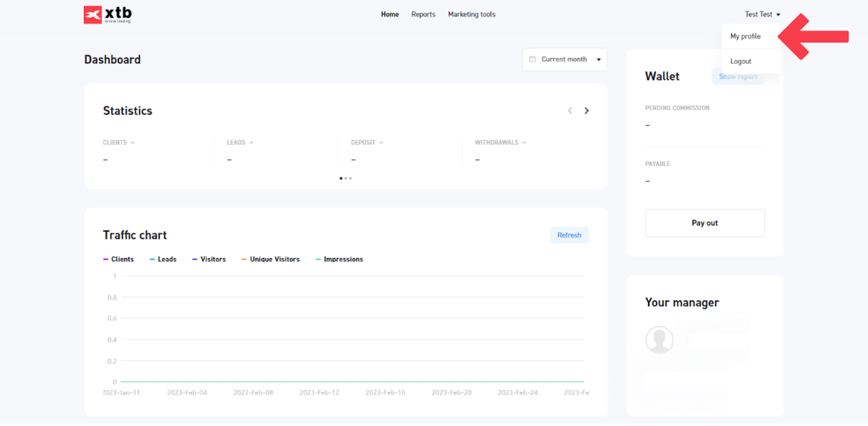Refresh the Traffic chart
The width and height of the screenshot is (868, 426).
pos(569,235)
